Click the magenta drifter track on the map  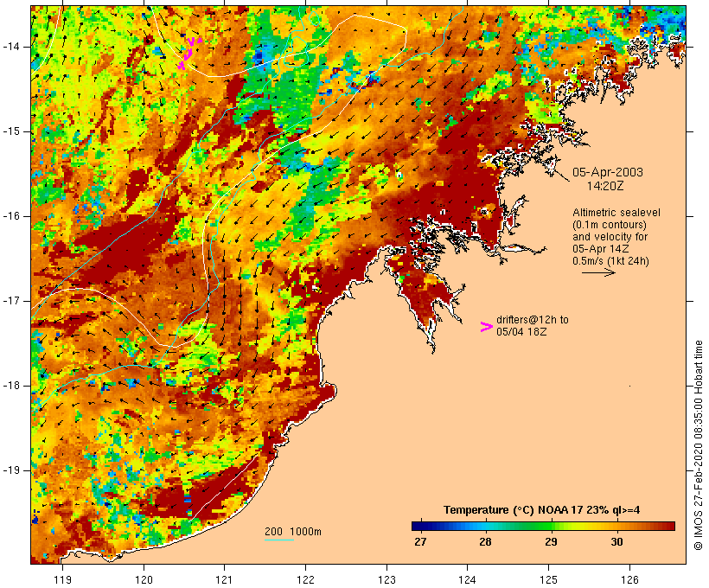tap(189, 53)
